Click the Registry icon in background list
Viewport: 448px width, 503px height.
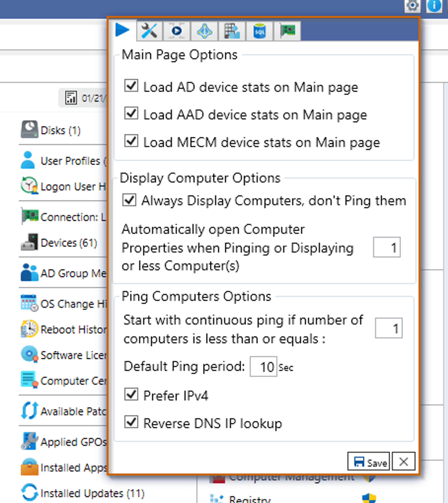coord(217,499)
